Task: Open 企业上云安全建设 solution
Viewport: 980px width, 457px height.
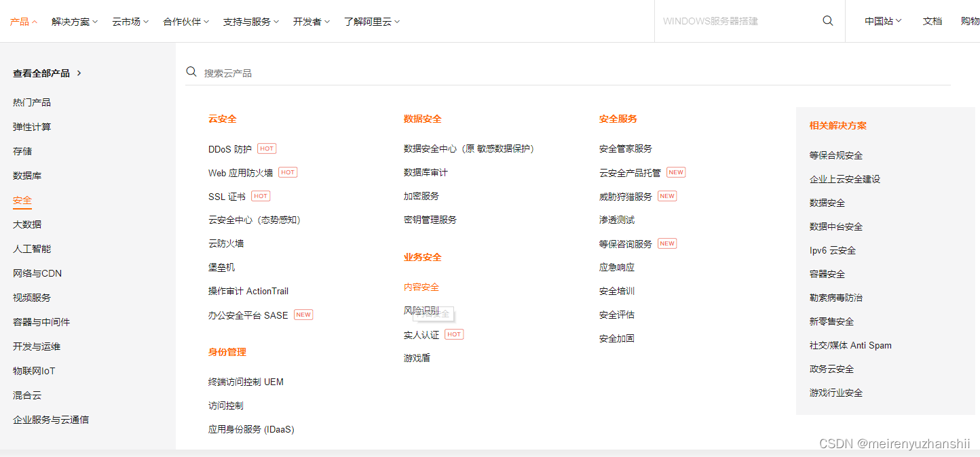Action: tap(845, 180)
